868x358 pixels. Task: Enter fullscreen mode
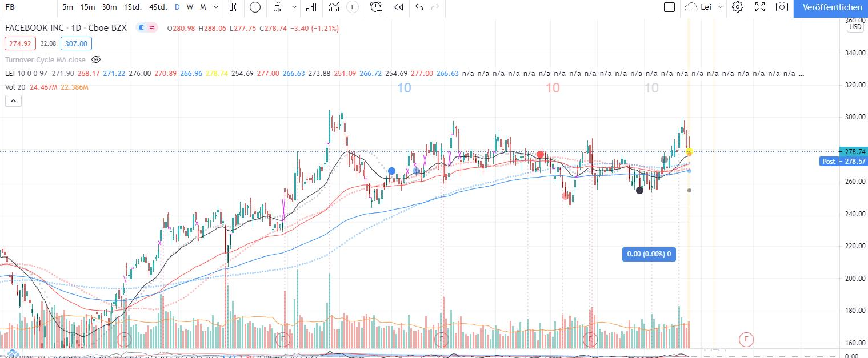[760, 7]
